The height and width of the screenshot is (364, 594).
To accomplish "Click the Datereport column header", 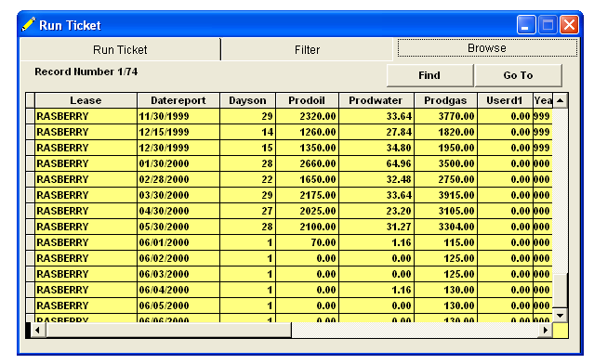I will 178,100.
